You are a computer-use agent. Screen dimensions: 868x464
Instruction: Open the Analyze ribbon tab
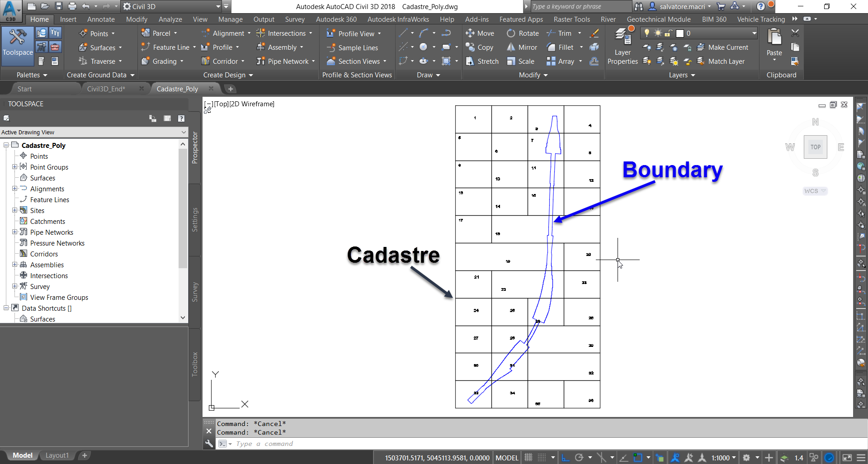tap(170, 19)
